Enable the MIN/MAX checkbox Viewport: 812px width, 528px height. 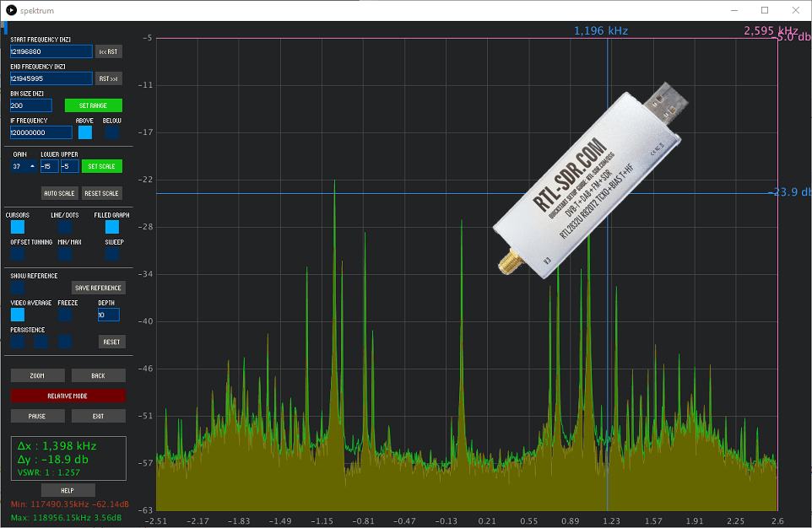pos(65,254)
